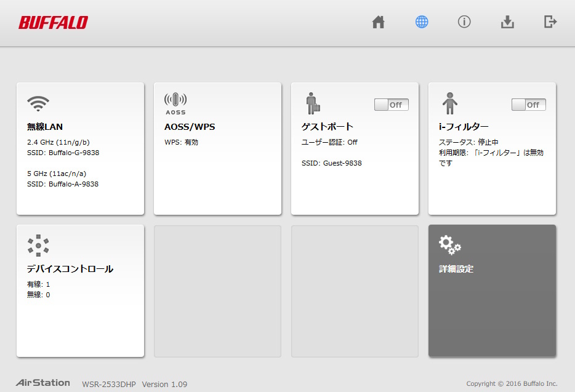
Task: Open the firmware download icon
Action: click(x=507, y=22)
